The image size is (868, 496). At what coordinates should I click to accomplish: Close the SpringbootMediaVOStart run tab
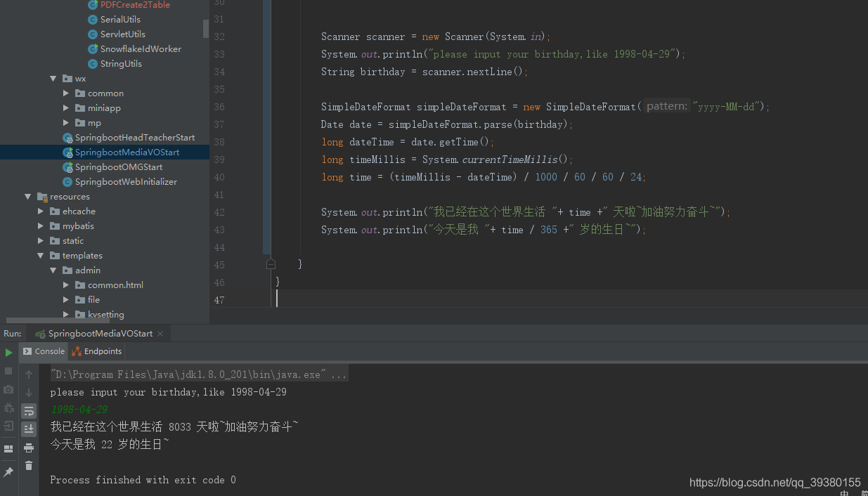[x=160, y=334]
